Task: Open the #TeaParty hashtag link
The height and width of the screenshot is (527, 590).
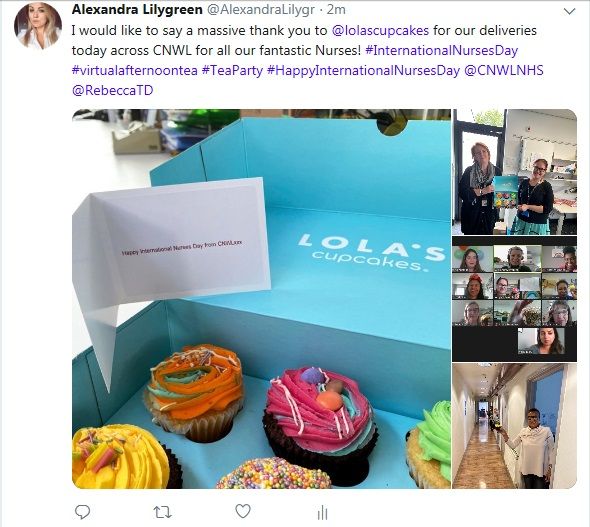Action: point(232,70)
